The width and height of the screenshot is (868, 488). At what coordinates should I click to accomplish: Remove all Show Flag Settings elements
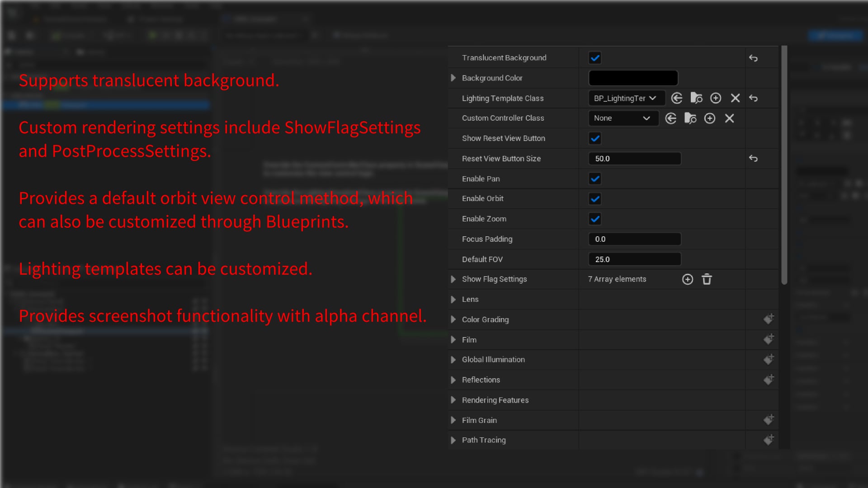tap(707, 279)
